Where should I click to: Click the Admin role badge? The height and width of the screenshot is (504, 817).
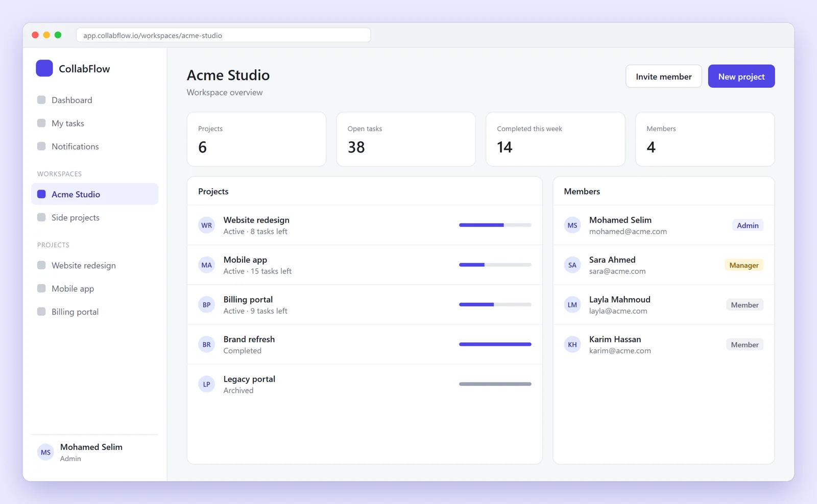[748, 225]
